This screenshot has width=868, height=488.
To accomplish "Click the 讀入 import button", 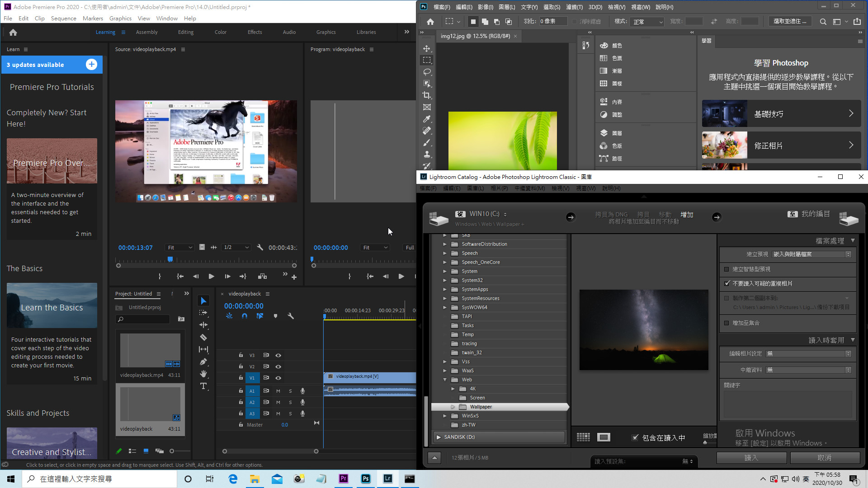I will coord(751,458).
